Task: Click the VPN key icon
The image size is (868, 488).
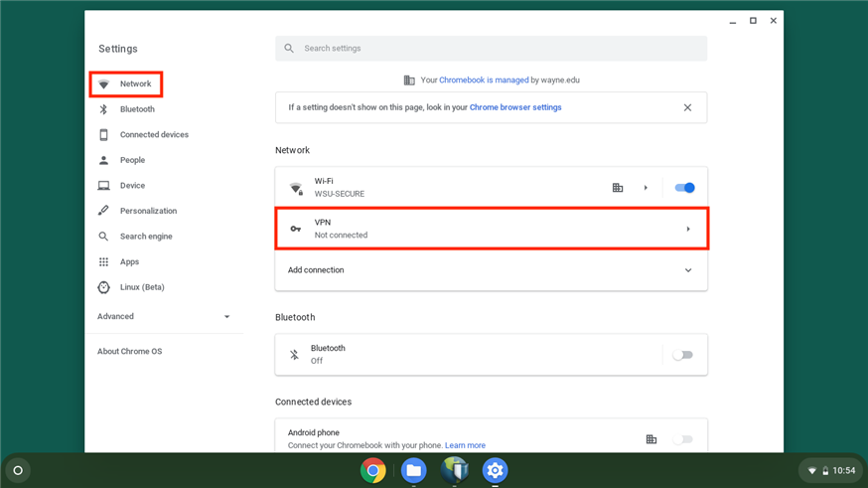Action: 296,229
